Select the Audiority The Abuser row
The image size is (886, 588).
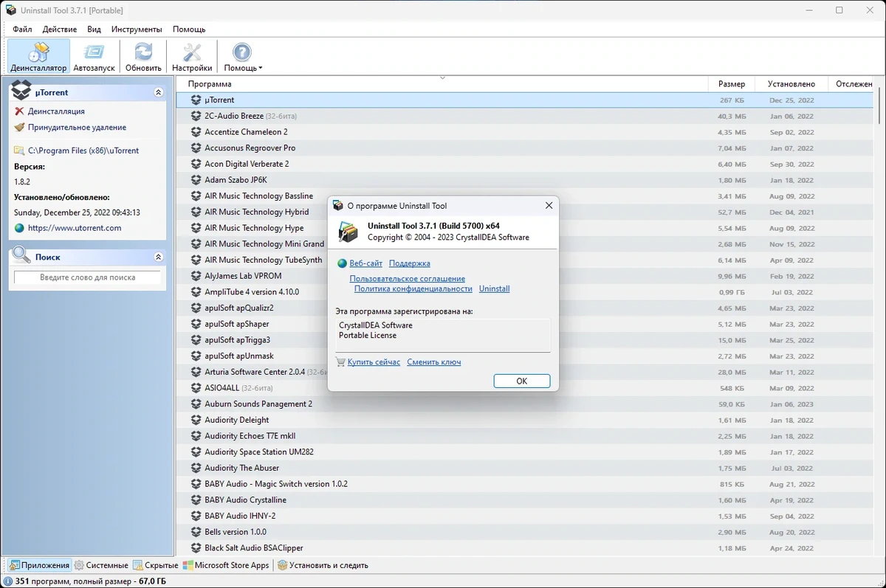click(x=526, y=468)
